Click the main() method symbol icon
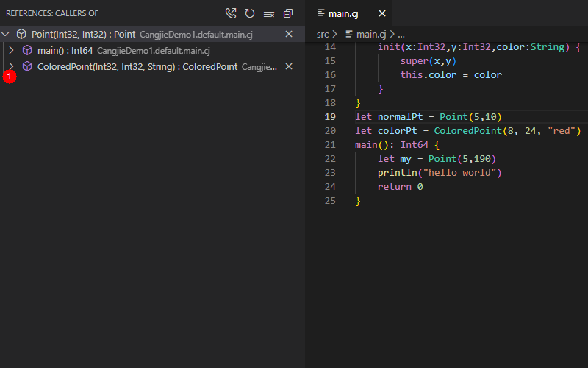 coord(27,50)
